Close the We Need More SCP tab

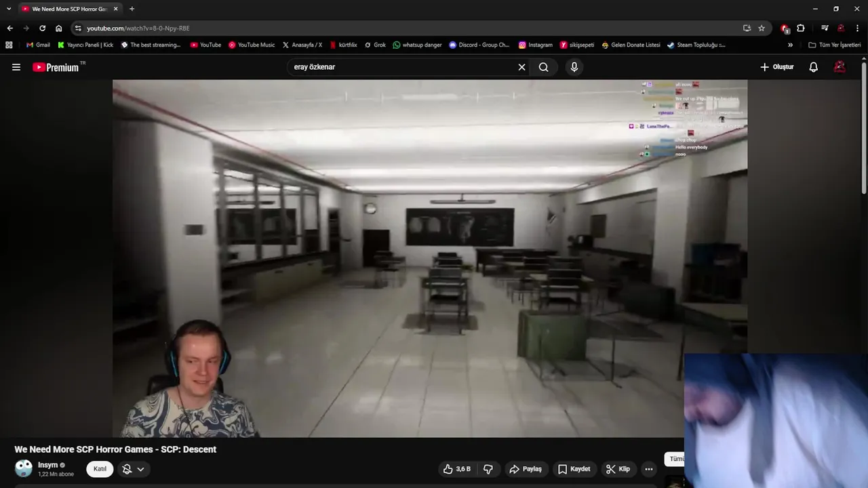pyautogui.click(x=115, y=9)
